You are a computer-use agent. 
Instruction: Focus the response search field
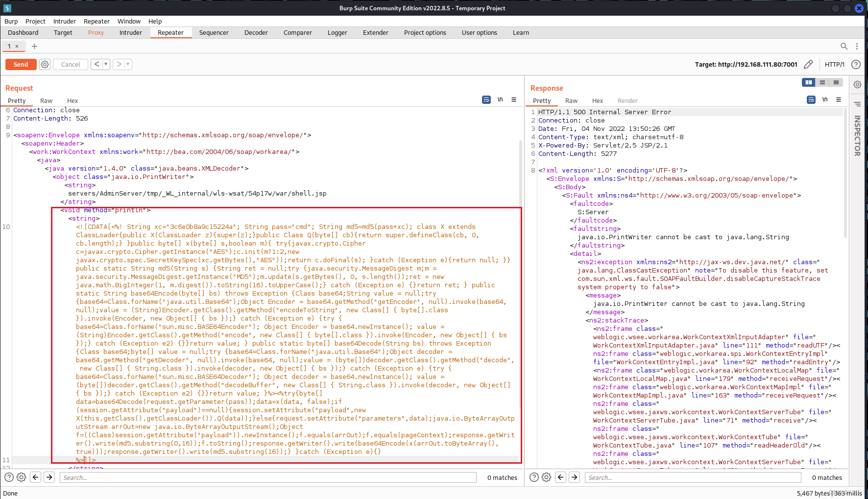point(693,477)
